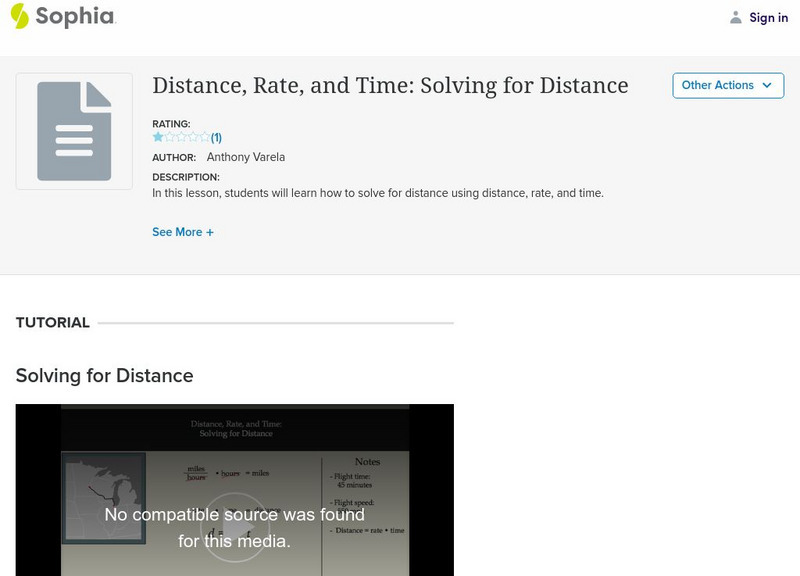Image resolution: width=800 pixels, height=576 pixels.
Task: Click the document thumbnail icon
Action: (x=74, y=131)
